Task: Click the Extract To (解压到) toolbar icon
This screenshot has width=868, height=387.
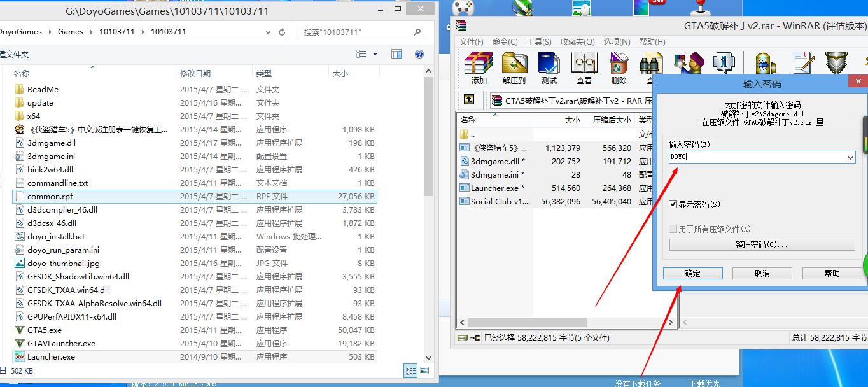Action: coord(514,64)
